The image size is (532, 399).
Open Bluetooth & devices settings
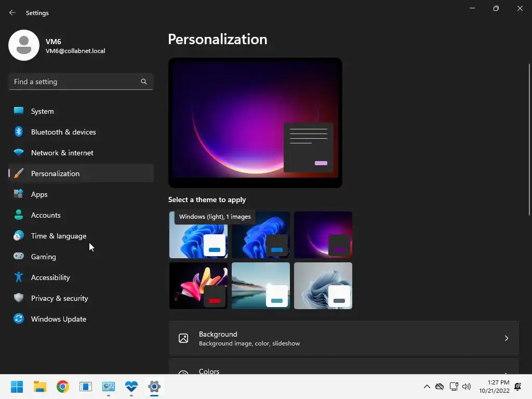coord(81,132)
